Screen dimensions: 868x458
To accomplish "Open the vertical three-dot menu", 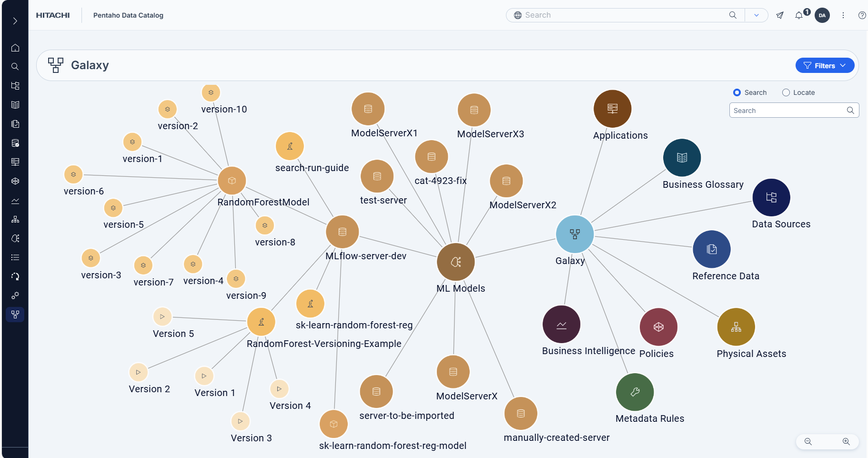I will [x=843, y=15].
